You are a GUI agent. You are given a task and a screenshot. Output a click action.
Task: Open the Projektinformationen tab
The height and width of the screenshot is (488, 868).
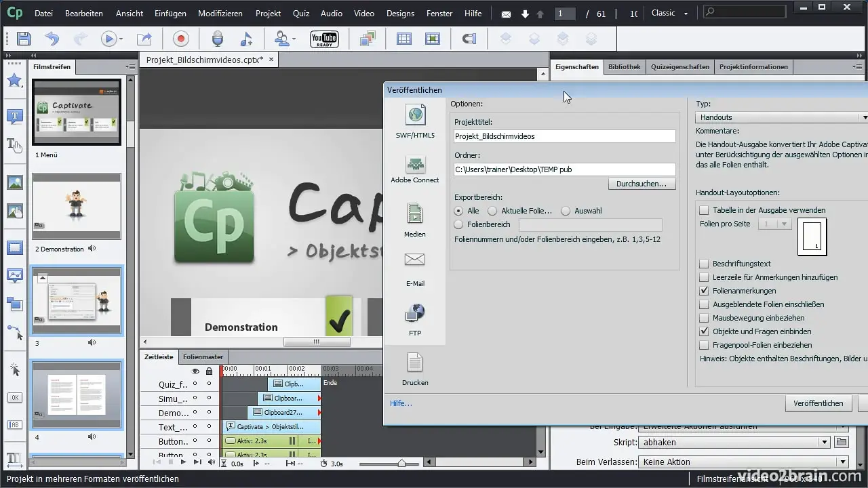[753, 66]
